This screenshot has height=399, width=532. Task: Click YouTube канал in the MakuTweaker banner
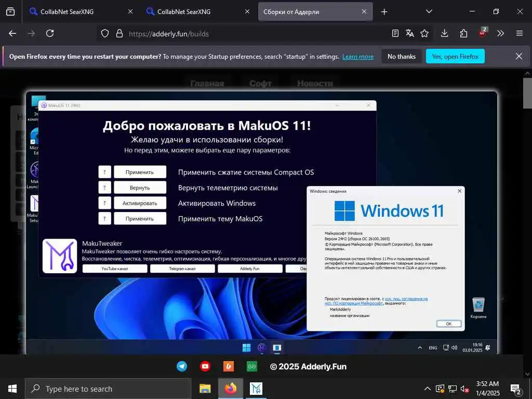click(x=115, y=269)
